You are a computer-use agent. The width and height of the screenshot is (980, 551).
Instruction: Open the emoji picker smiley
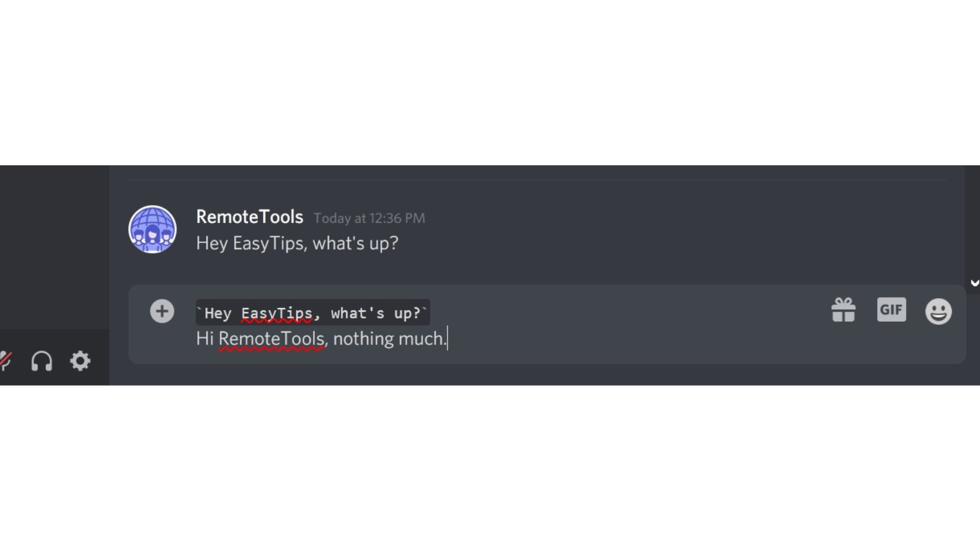coord(938,311)
